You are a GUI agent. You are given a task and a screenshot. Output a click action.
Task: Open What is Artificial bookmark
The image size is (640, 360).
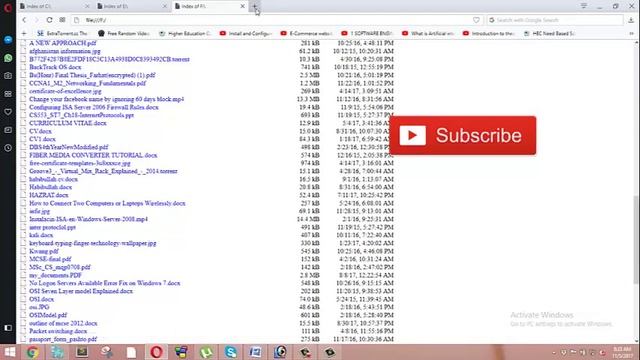[428, 33]
